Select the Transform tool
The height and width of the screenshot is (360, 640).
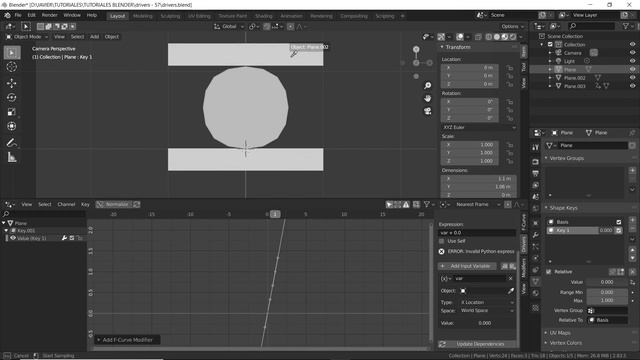[12, 126]
